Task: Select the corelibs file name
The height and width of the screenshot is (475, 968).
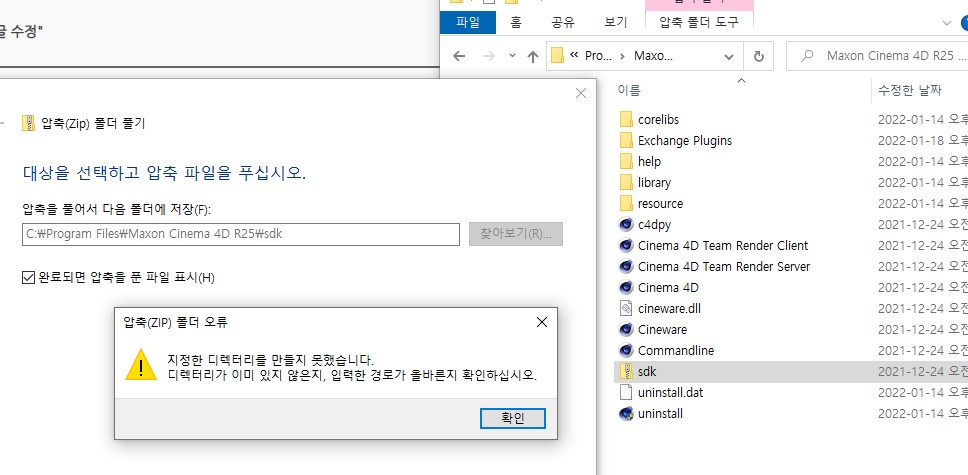Action: click(658, 119)
